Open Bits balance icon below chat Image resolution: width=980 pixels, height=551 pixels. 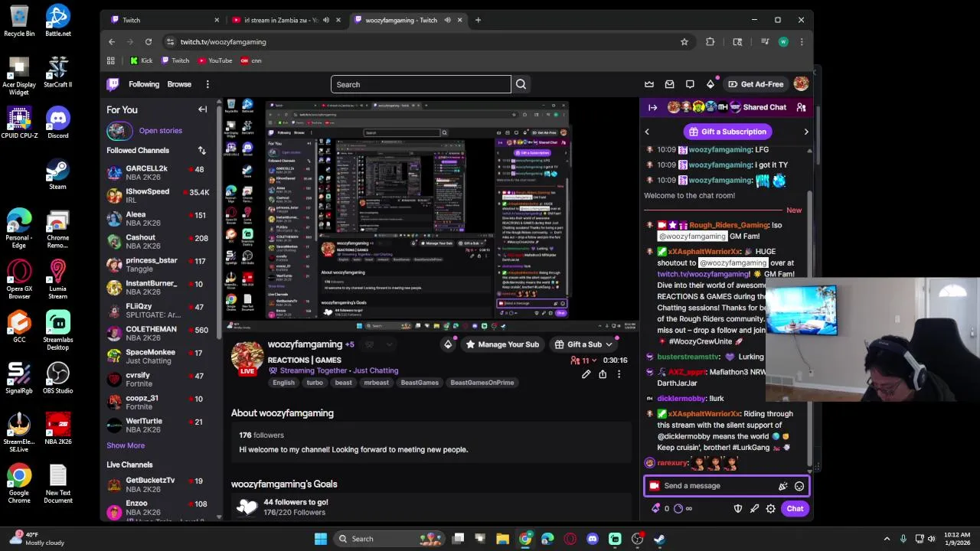(x=655, y=508)
